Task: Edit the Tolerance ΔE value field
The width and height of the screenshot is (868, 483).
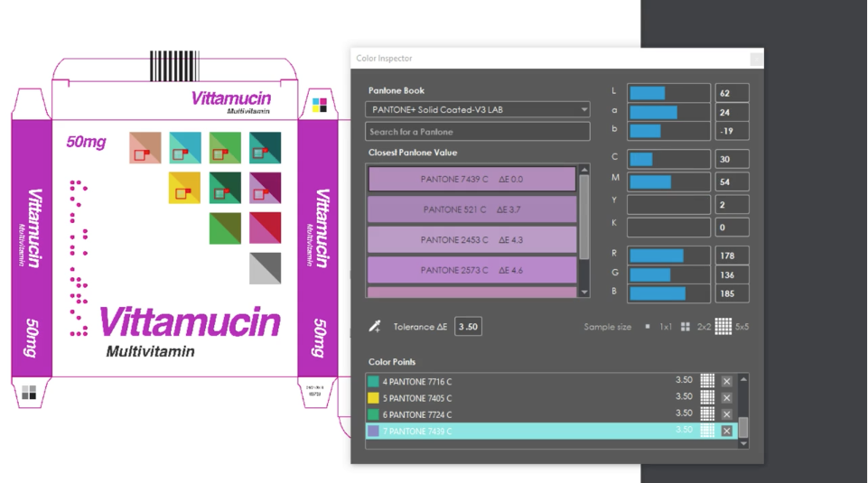Action: [x=468, y=327]
